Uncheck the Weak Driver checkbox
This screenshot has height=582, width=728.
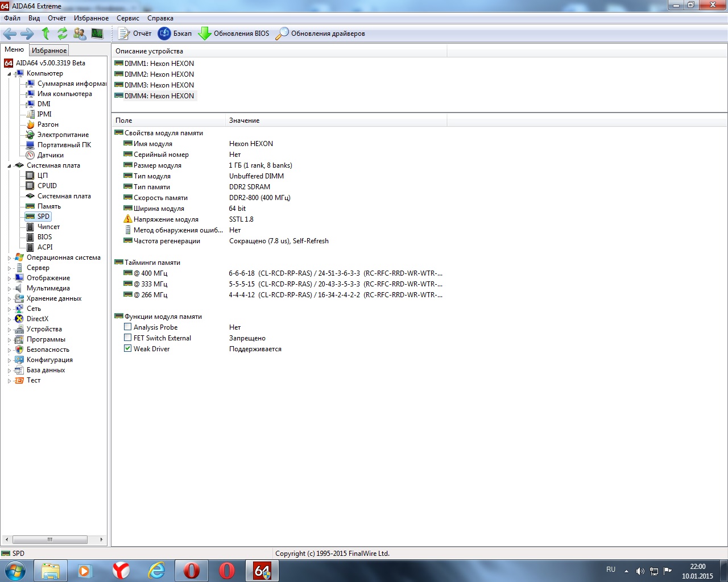pos(128,349)
